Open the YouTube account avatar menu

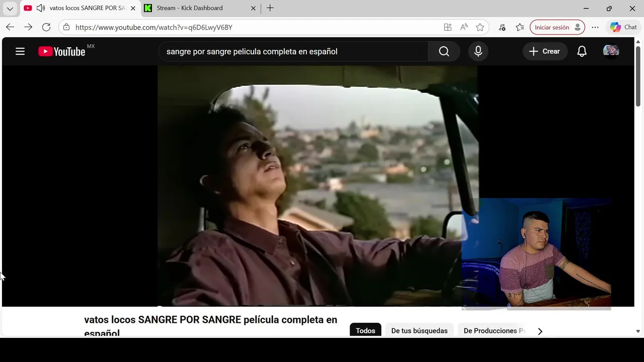[x=611, y=51]
